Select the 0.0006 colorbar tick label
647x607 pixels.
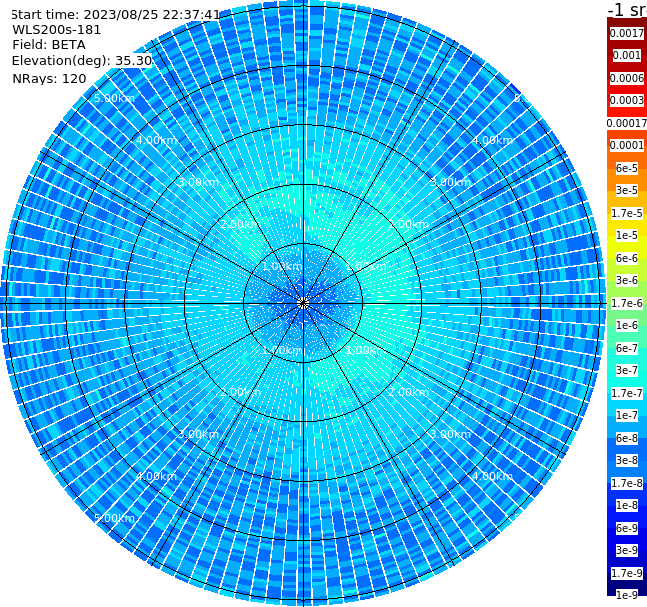click(627, 78)
